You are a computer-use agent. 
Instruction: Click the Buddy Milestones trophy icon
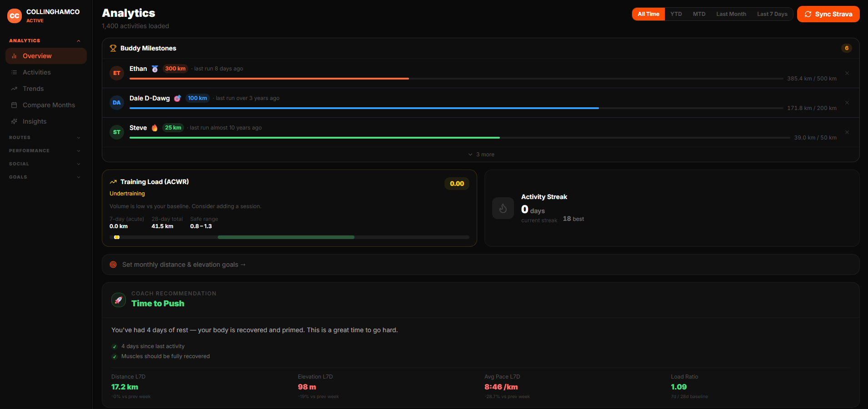click(113, 48)
